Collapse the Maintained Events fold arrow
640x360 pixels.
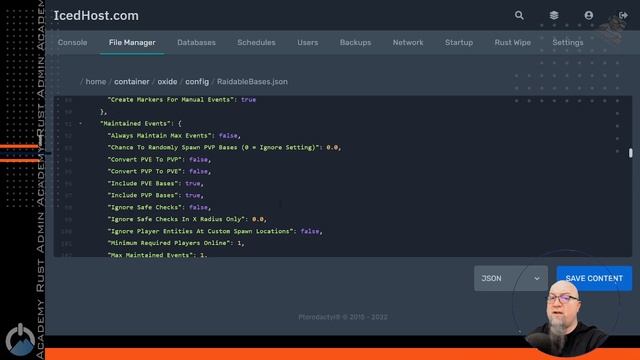[80, 123]
